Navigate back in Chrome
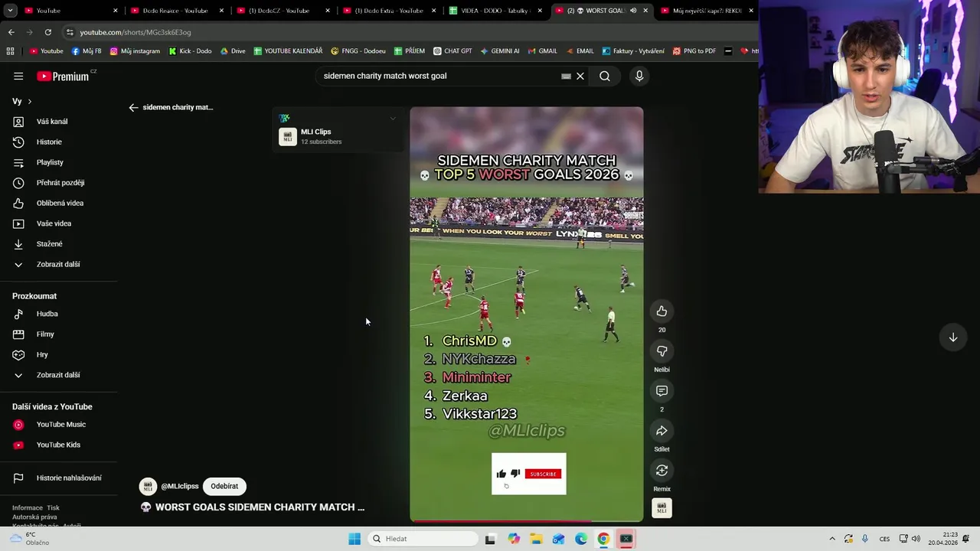Viewport: 980px width, 551px height. (11, 32)
